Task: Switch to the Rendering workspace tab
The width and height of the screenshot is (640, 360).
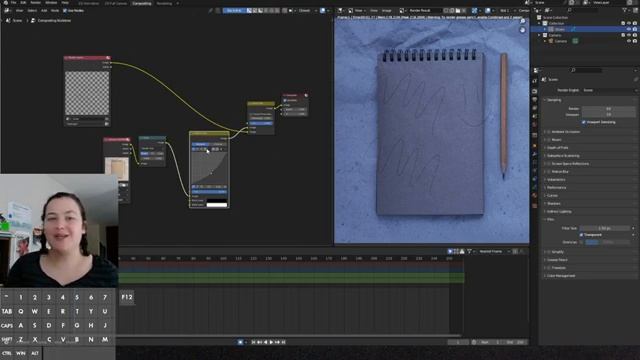Action: click(x=164, y=3)
